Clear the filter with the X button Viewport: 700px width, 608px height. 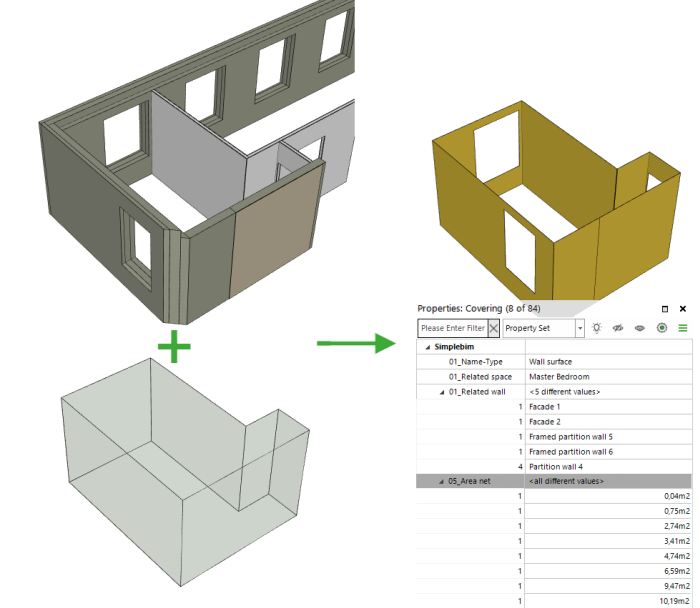point(493,329)
